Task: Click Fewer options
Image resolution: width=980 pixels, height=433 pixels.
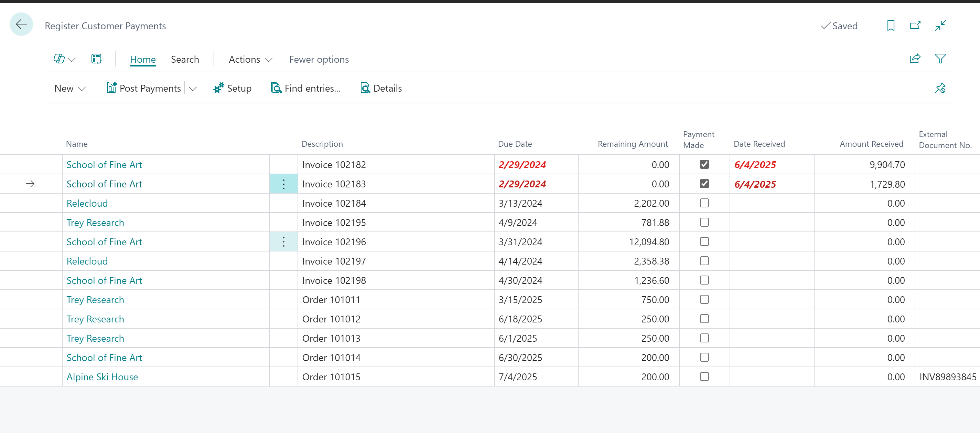Action: coord(319,59)
